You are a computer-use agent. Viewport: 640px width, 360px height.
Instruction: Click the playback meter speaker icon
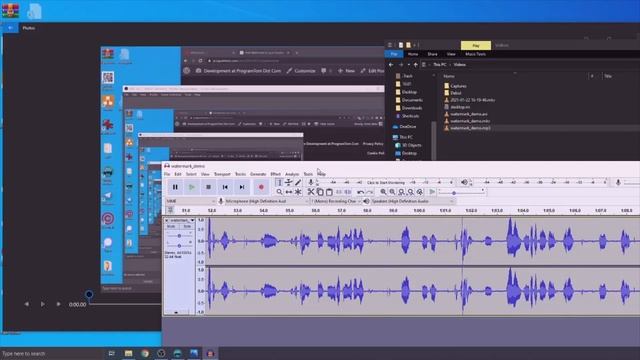click(464, 182)
